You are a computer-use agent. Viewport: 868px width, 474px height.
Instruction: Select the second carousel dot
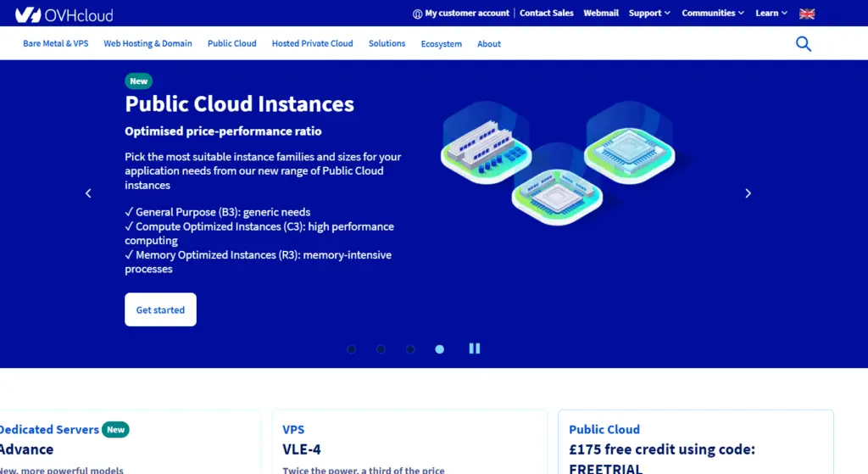coord(381,349)
